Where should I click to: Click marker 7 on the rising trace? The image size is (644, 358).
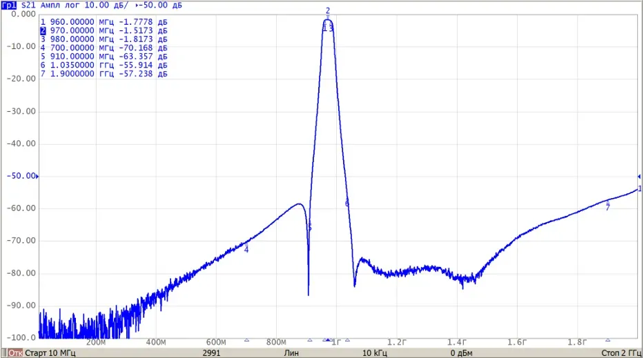tap(608, 208)
